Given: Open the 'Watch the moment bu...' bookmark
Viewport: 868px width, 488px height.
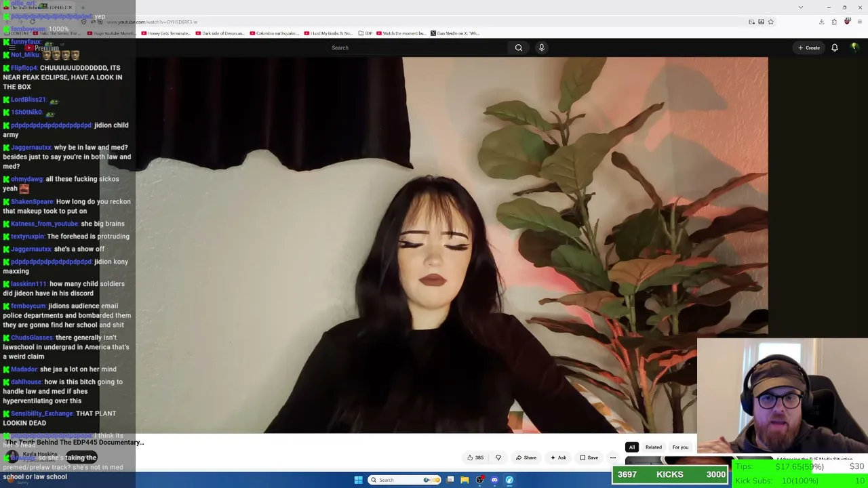Looking at the screenshot, I should tap(401, 33).
